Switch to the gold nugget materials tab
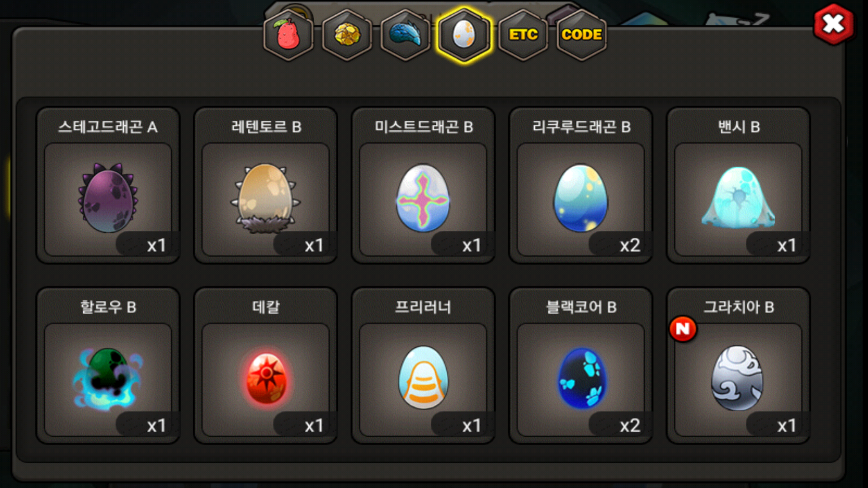The height and width of the screenshot is (488, 868). pos(347,35)
